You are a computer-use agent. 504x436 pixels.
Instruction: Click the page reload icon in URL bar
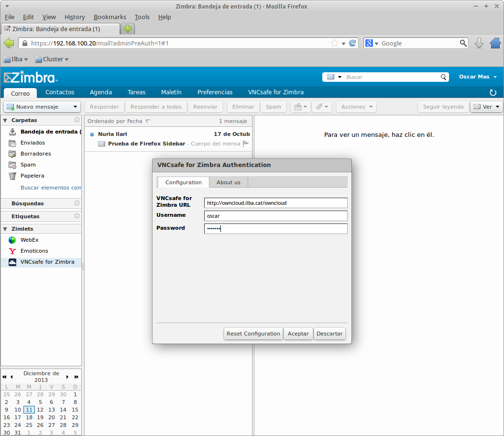352,43
